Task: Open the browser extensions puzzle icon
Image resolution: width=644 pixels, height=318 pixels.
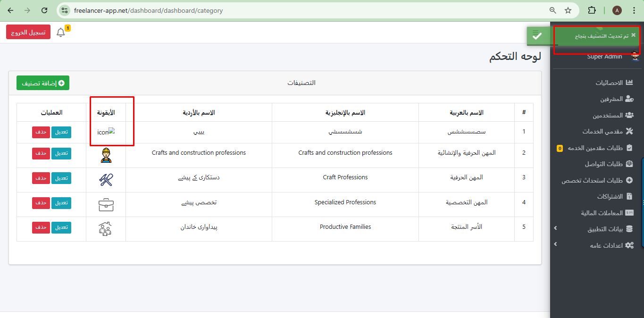Action: pyautogui.click(x=592, y=10)
